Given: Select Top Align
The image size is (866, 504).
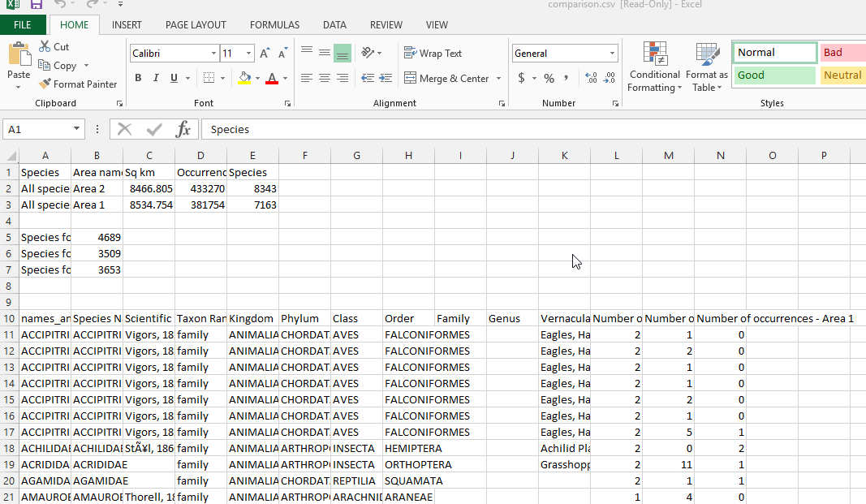Looking at the screenshot, I should pyautogui.click(x=307, y=53).
